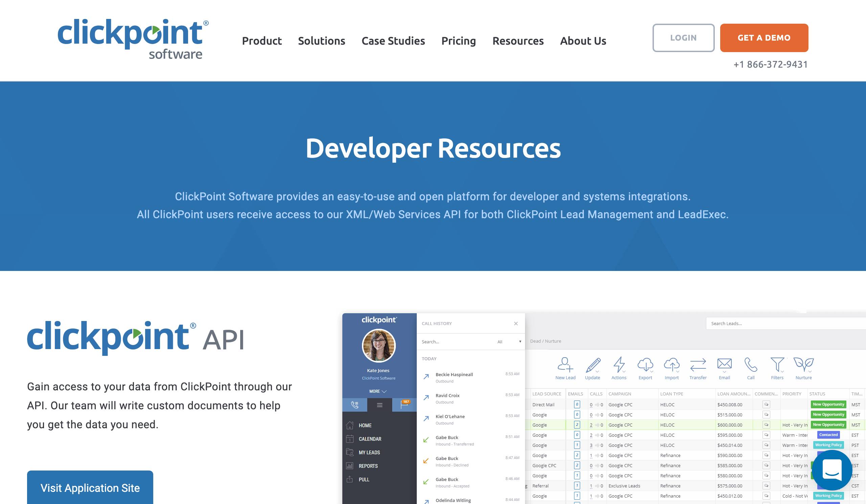The width and height of the screenshot is (866, 504).
Task: Open the Pricing page
Action: click(458, 41)
